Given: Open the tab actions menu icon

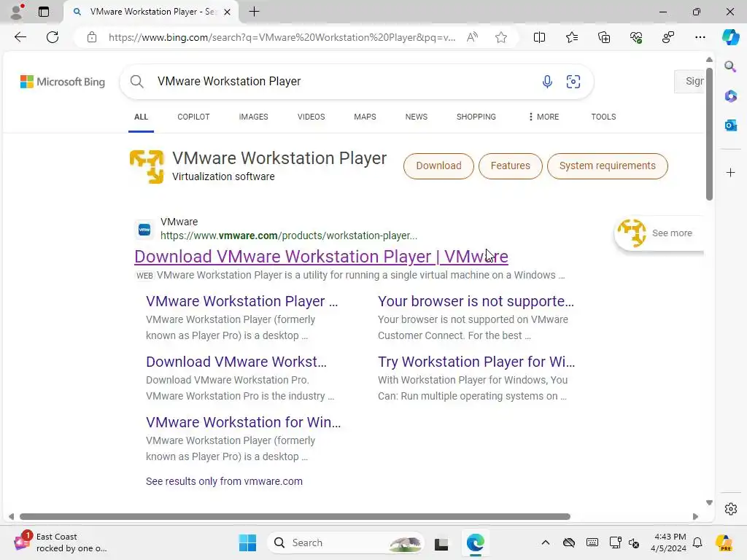Looking at the screenshot, I should pyautogui.click(x=44, y=12).
